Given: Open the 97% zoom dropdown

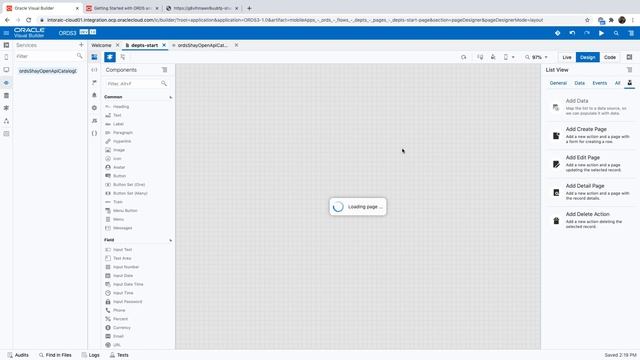Looking at the screenshot, I should [x=536, y=58].
